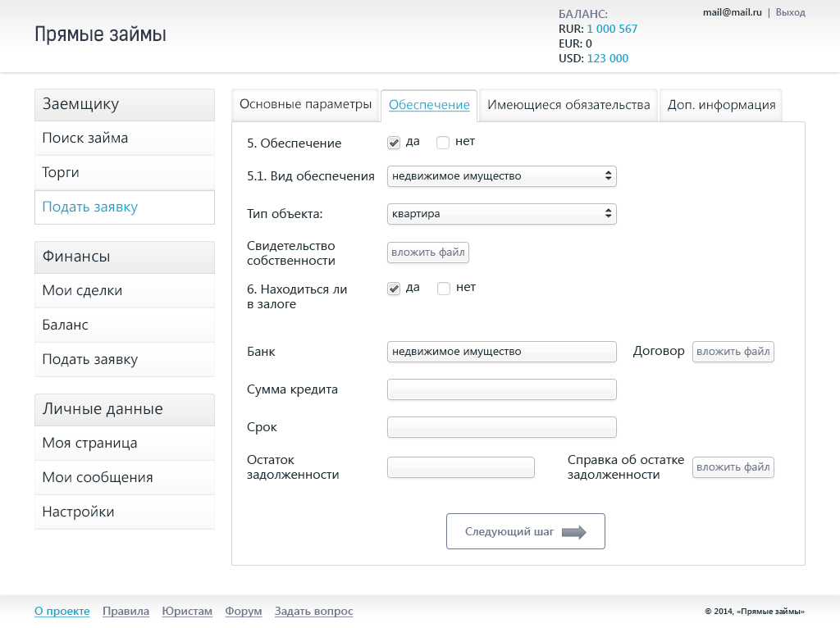The height and width of the screenshot is (628, 840).
Task: Focus the Срок input field
Action: point(502,427)
